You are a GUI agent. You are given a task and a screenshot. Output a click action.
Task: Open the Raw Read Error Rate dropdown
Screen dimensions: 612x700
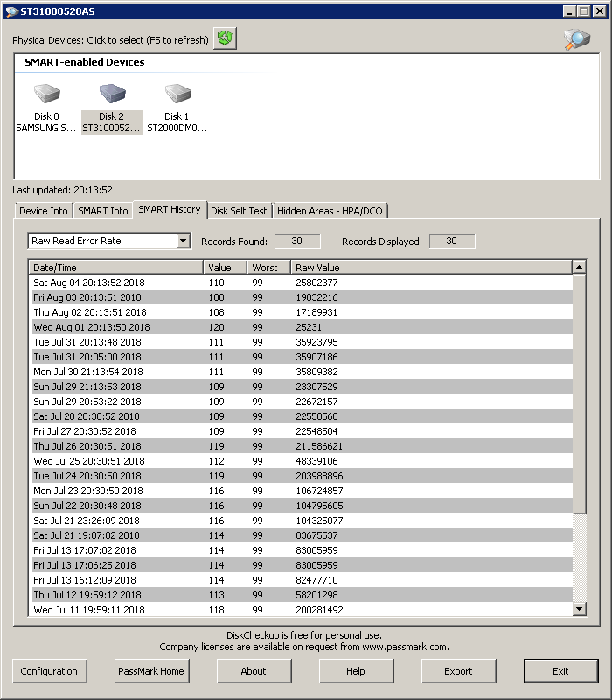click(x=183, y=241)
